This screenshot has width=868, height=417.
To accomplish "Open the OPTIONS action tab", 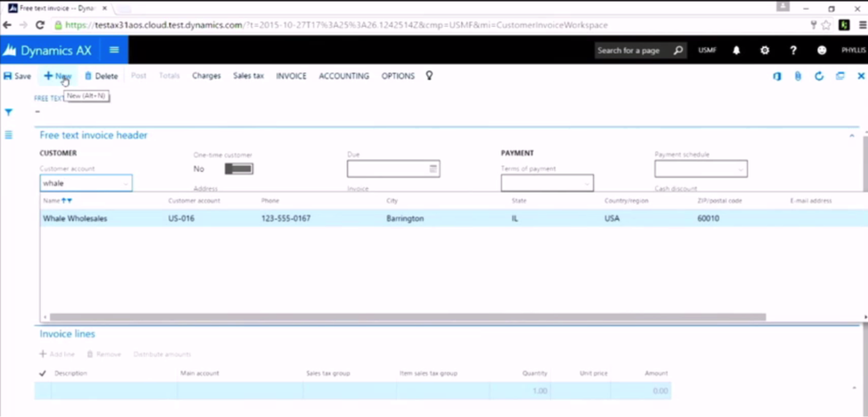I will click(x=398, y=77).
